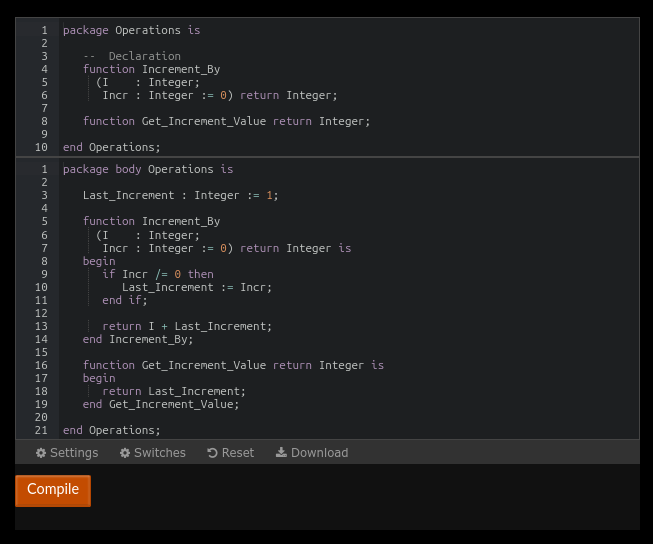The height and width of the screenshot is (544, 653).
Task: Click the 'Last_Increment := Incr;' assignment line
Action: tap(196, 287)
